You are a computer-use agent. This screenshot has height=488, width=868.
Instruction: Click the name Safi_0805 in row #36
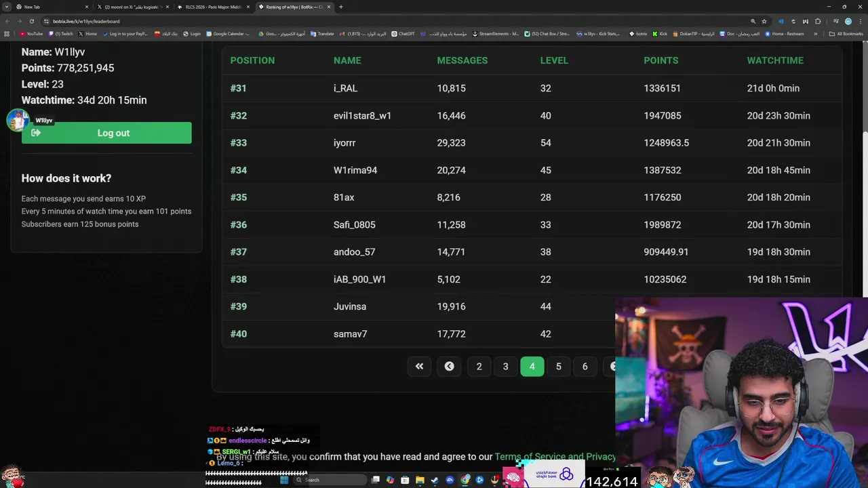coord(354,225)
